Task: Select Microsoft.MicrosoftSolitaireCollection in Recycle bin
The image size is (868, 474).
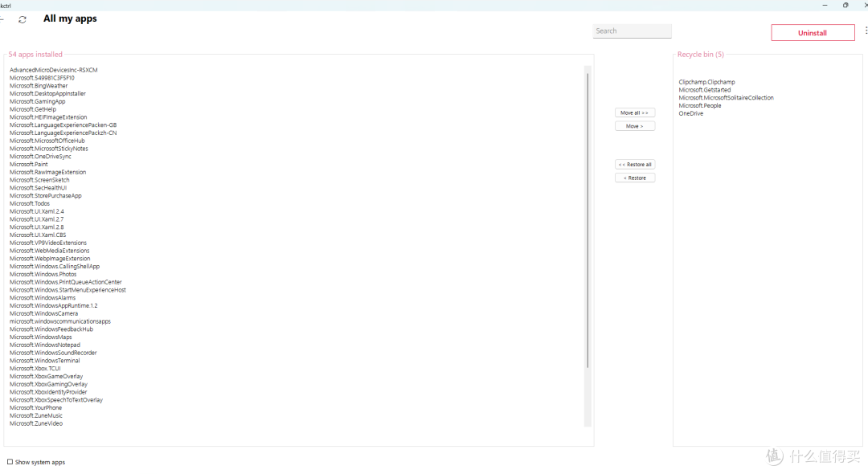Action: (727, 98)
